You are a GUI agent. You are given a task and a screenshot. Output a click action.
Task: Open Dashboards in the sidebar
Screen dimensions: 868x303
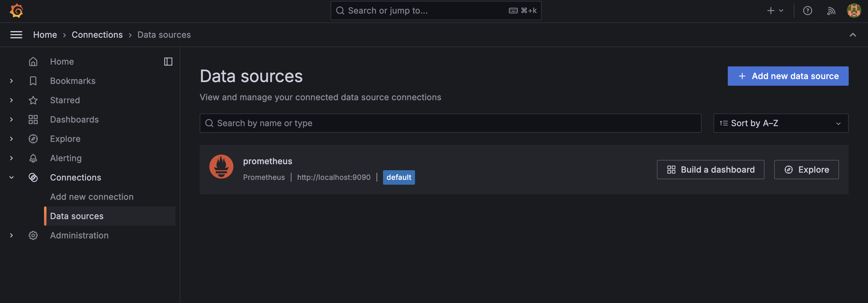coord(74,119)
